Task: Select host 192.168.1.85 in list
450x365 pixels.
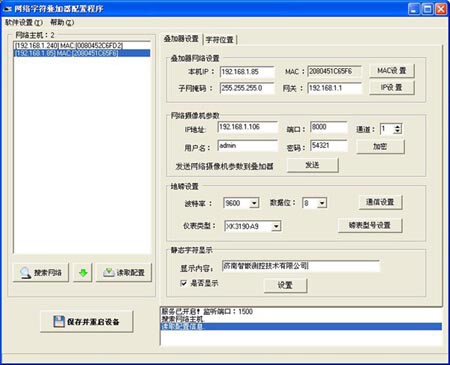Action: [x=82, y=53]
